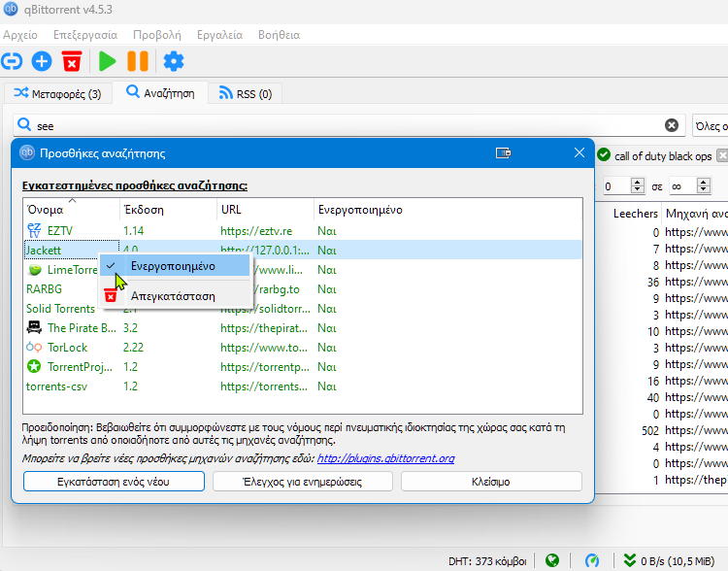Click the orange pause toolbar icon

coord(138,61)
